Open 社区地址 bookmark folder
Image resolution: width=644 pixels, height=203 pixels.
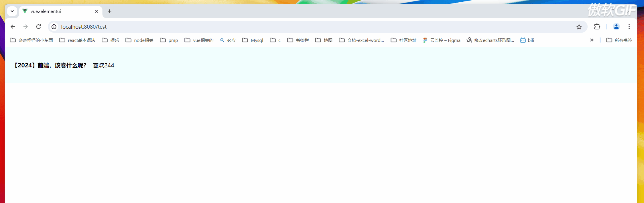(x=404, y=40)
